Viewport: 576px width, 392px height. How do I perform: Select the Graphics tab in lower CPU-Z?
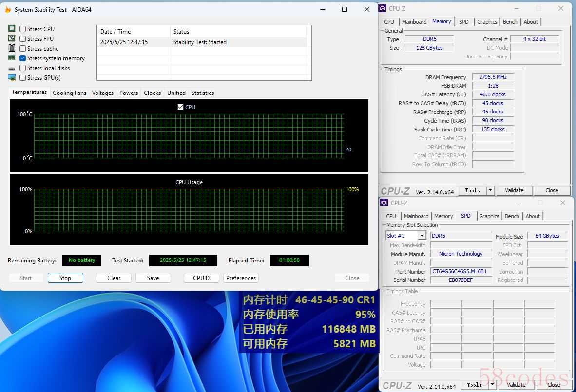click(x=489, y=216)
